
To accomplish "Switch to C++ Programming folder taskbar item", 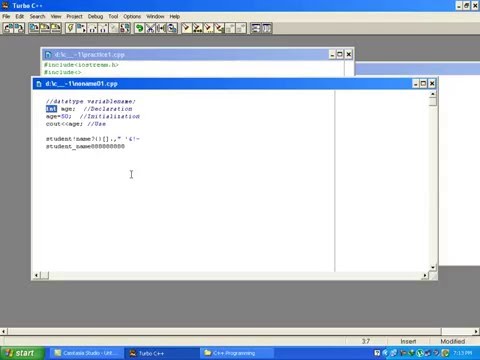I will (237, 353).
